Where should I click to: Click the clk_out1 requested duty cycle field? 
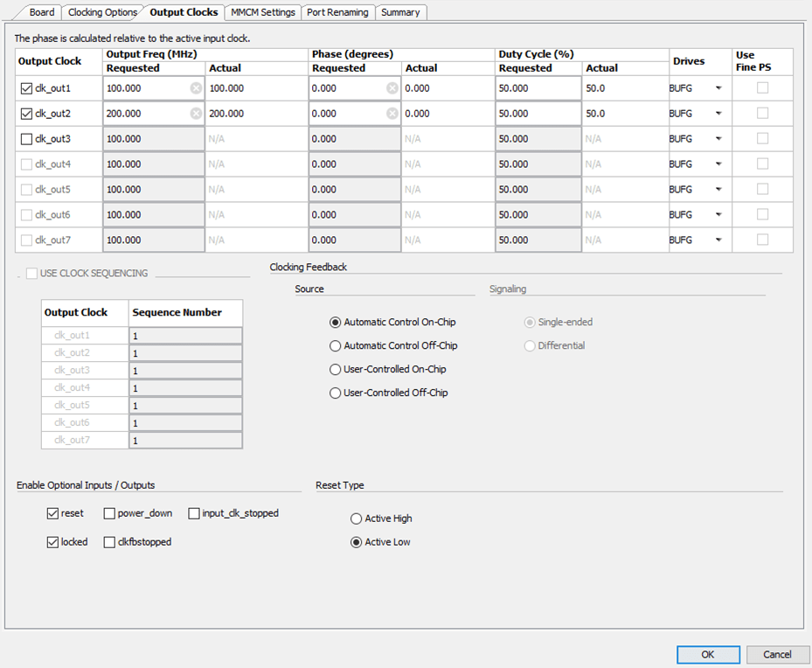coord(538,88)
